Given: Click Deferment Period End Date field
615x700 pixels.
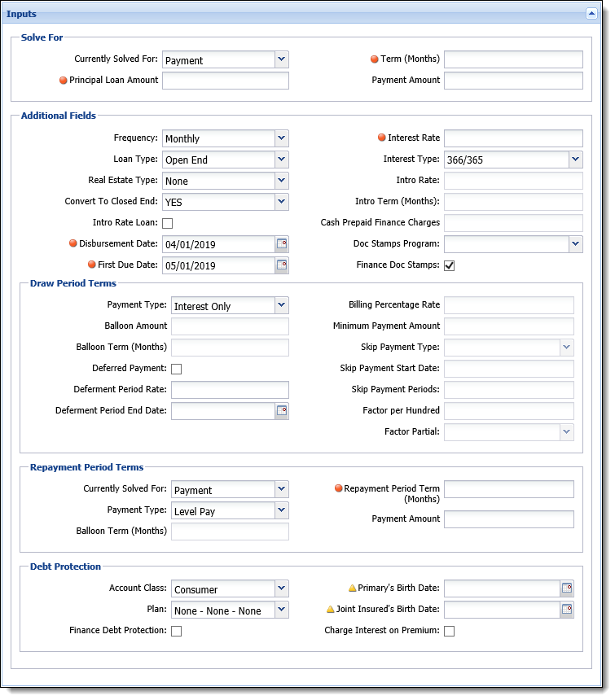Looking at the screenshot, I should (x=223, y=411).
